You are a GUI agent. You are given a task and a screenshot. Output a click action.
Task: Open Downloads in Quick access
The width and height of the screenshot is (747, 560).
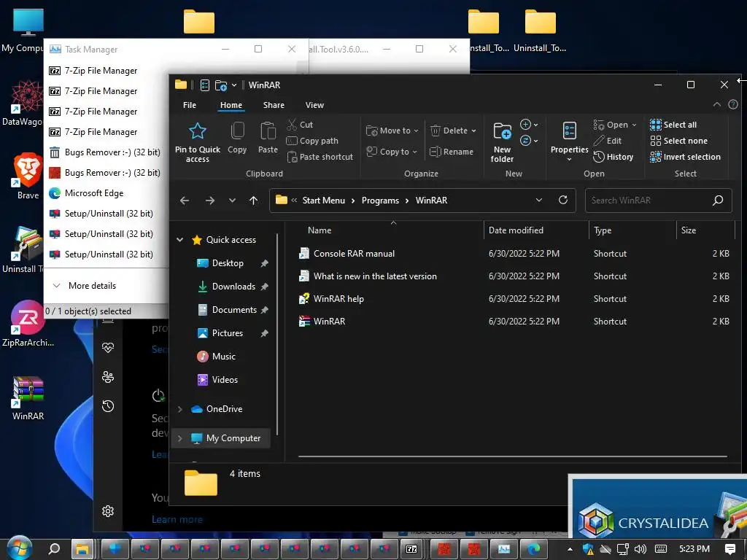pos(233,286)
